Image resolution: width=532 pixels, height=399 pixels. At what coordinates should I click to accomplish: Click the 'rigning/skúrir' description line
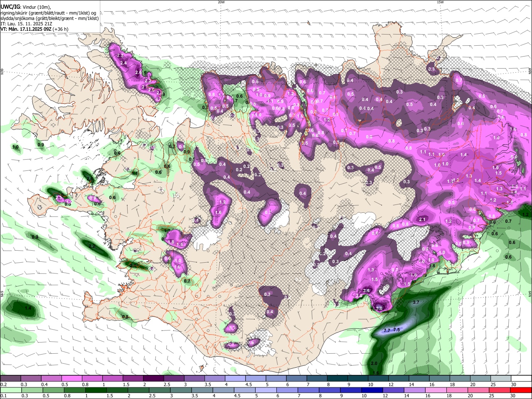pos(49,13)
